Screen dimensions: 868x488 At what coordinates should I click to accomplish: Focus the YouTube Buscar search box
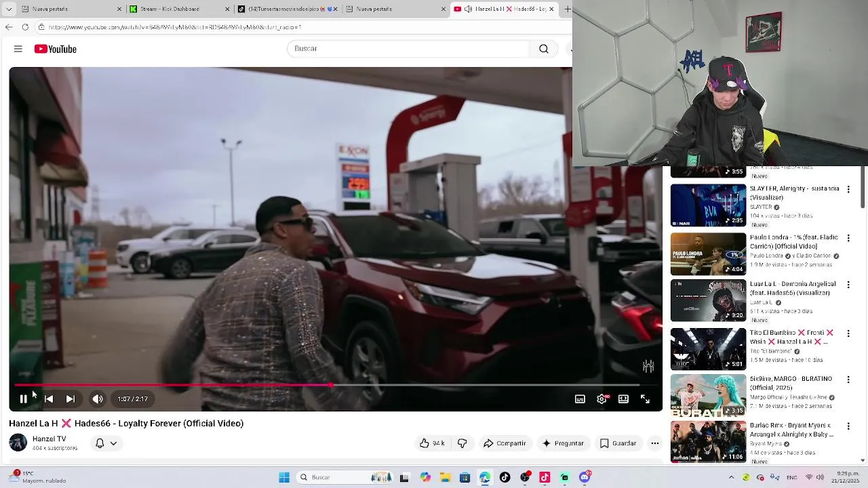click(x=408, y=49)
